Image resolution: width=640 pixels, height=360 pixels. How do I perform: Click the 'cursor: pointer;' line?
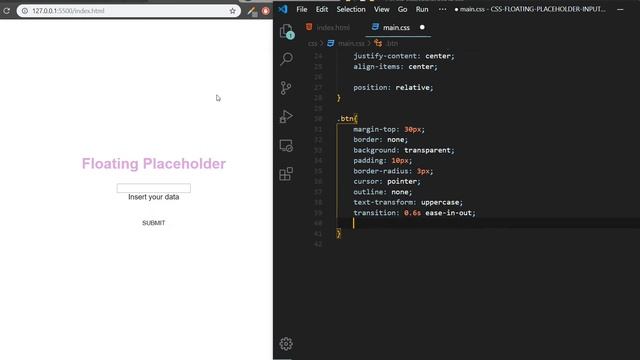[387, 181]
